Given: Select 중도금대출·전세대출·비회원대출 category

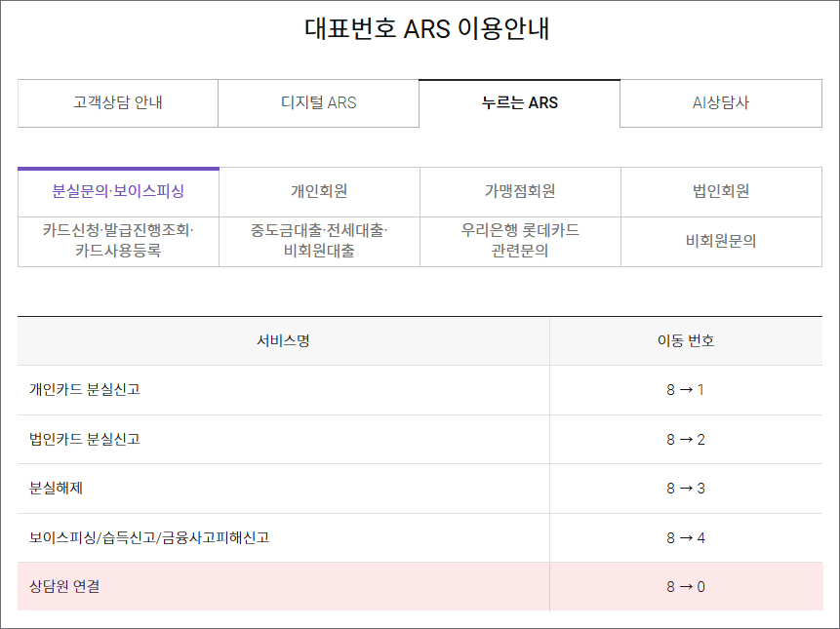Looking at the screenshot, I should (x=319, y=241).
